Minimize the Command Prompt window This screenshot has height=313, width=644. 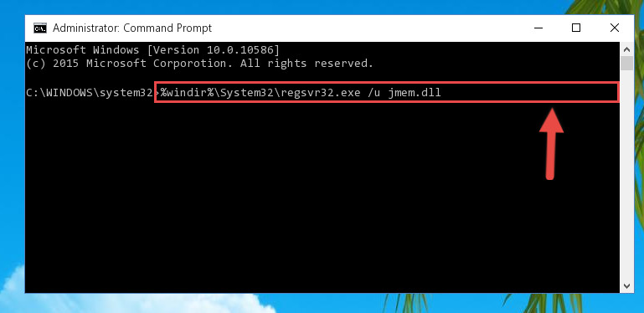[x=538, y=28]
